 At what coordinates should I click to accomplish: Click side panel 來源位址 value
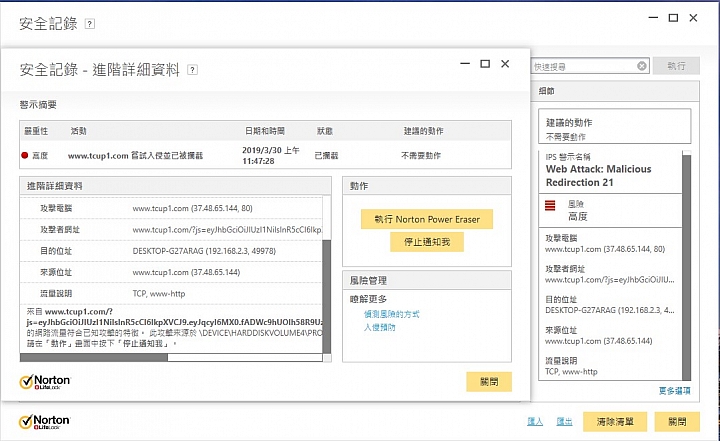pyautogui.click(x=599, y=341)
